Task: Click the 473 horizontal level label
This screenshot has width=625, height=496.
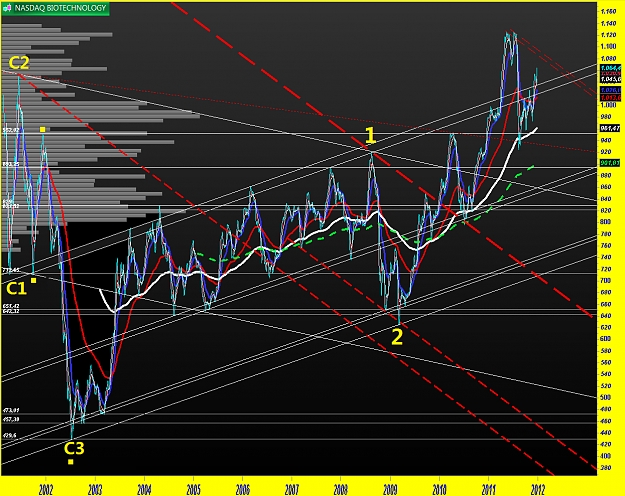Action: (x=11, y=410)
